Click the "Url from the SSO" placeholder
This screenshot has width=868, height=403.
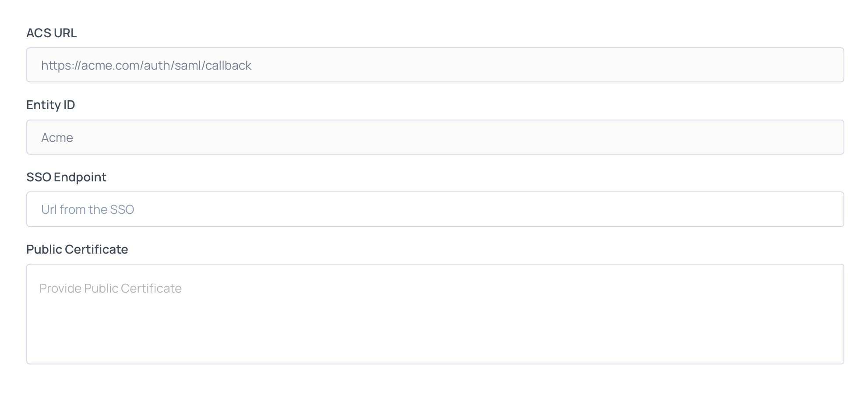pos(88,209)
